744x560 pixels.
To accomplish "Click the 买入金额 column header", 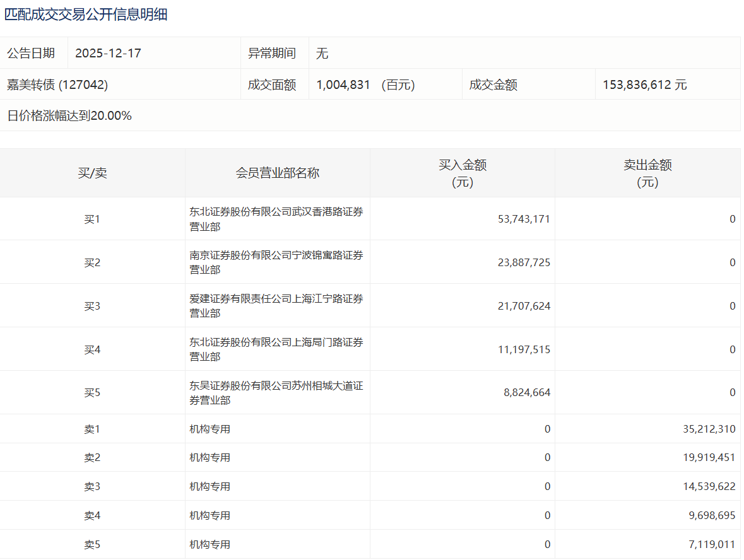I will pos(463,173).
